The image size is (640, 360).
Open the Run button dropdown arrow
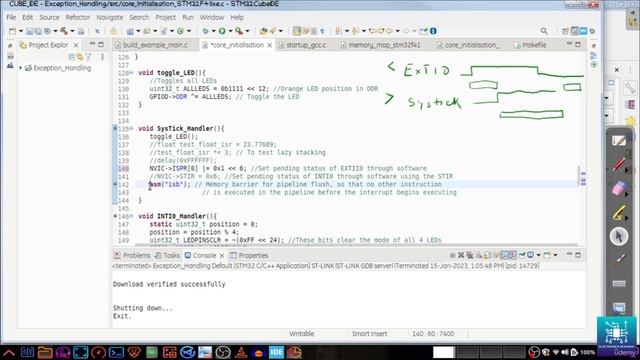pyautogui.click(x=230, y=31)
